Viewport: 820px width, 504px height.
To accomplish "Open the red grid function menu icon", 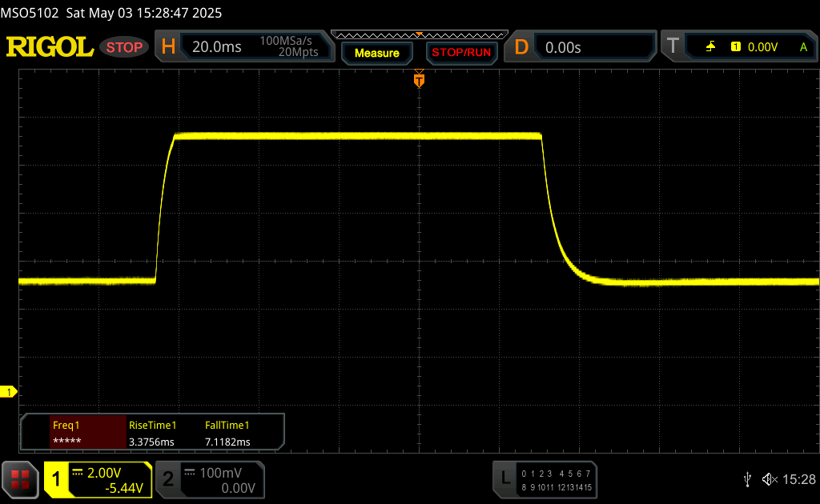I will tap(20, 480).
